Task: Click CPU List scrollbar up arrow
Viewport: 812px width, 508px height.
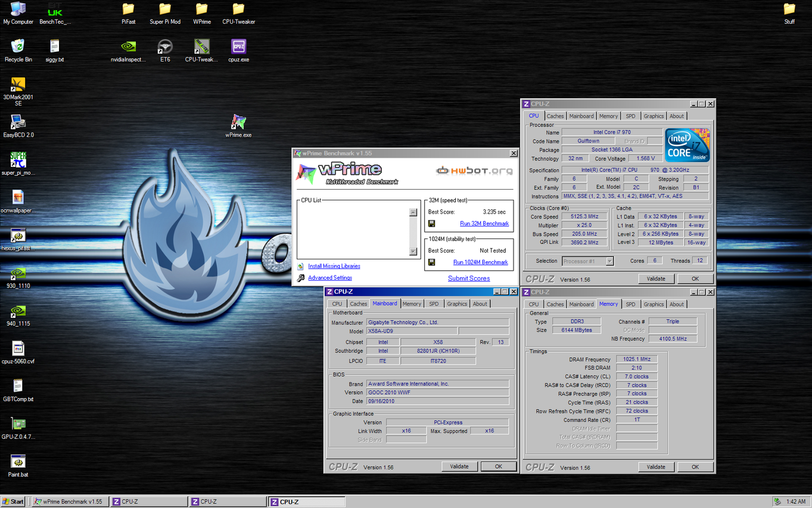Action: coord(413,212)
